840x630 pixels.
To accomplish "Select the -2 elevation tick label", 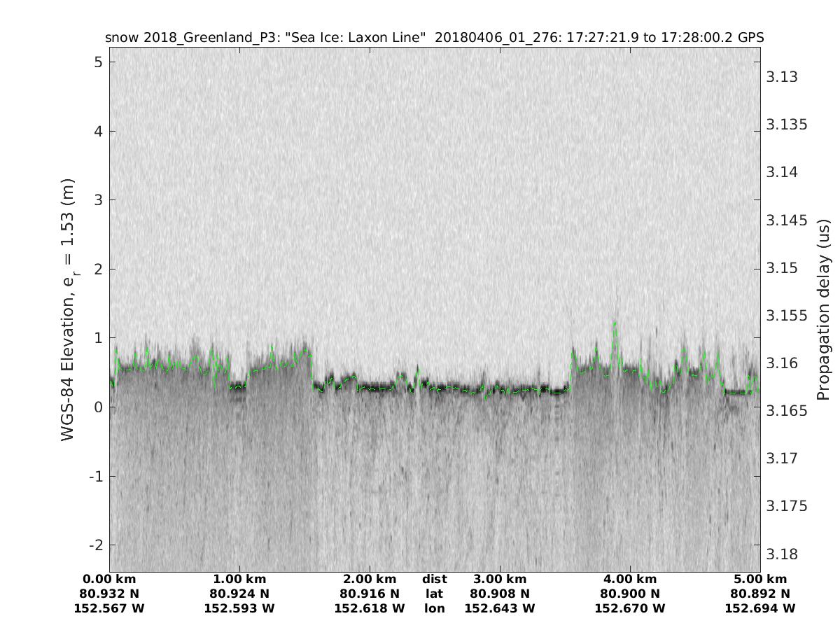I will coord(95,545).
